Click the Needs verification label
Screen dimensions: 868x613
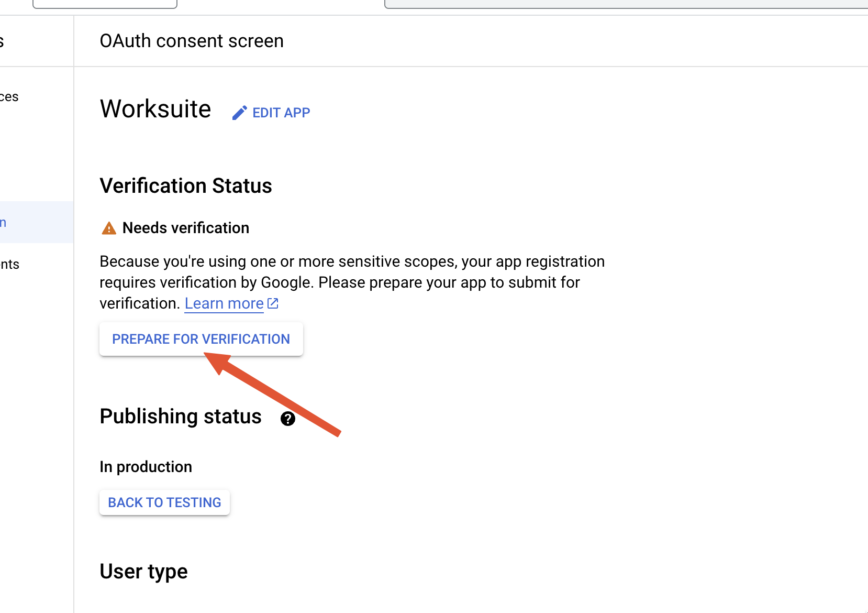click(186, 228)
